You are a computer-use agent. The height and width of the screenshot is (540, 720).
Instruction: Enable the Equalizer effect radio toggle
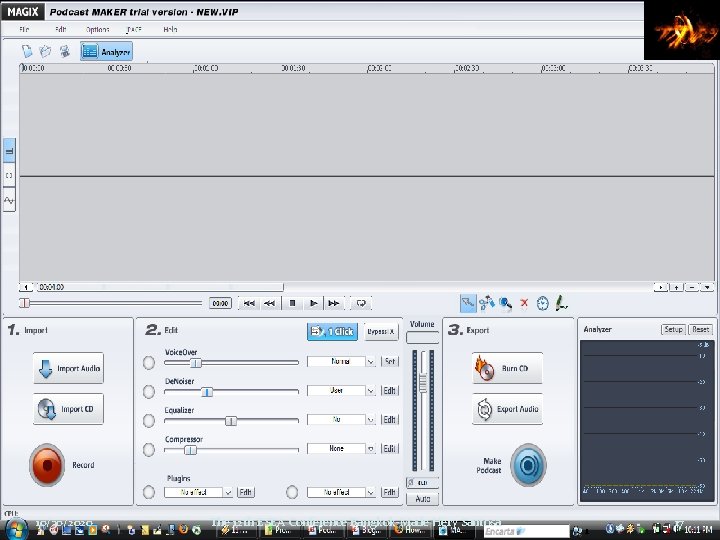[149, 421]
